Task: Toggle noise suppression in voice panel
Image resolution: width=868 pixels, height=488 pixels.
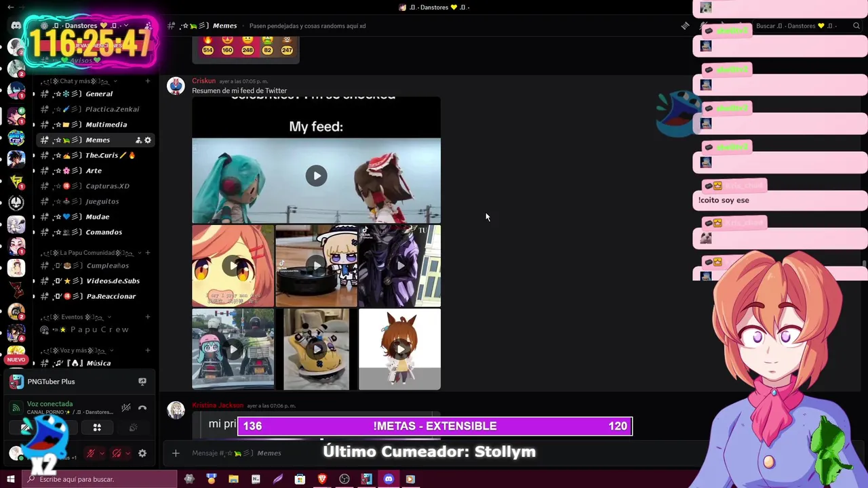Action: point(126,408)
